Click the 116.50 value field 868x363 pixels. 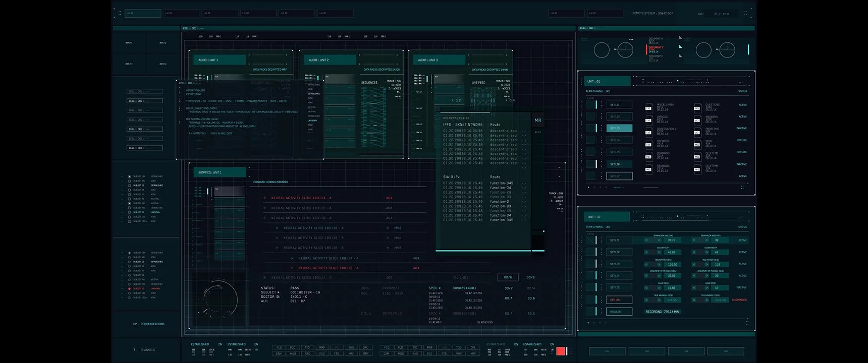671,264
